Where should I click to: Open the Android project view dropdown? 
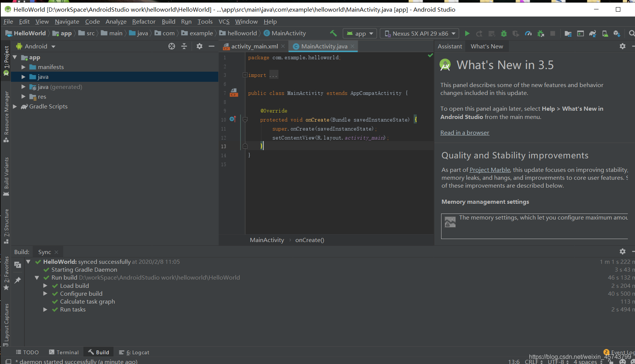click(36, 46)
